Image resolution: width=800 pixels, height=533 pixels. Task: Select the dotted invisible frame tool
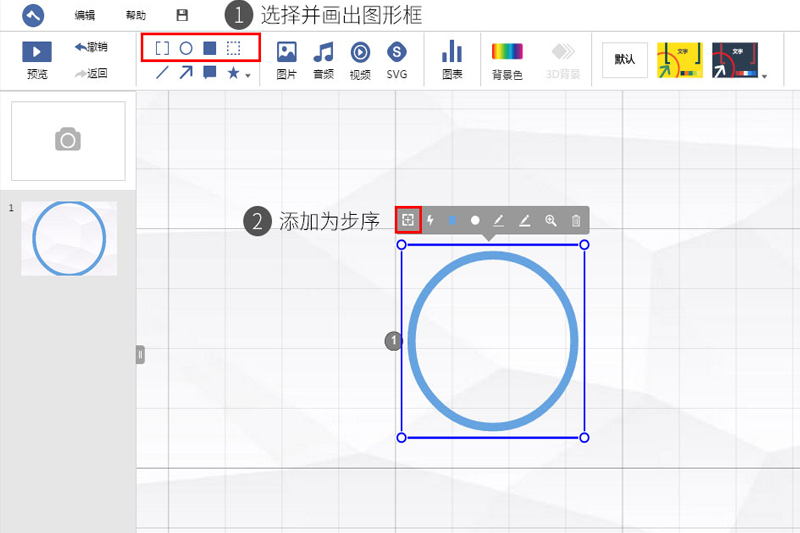pos(234,48)
